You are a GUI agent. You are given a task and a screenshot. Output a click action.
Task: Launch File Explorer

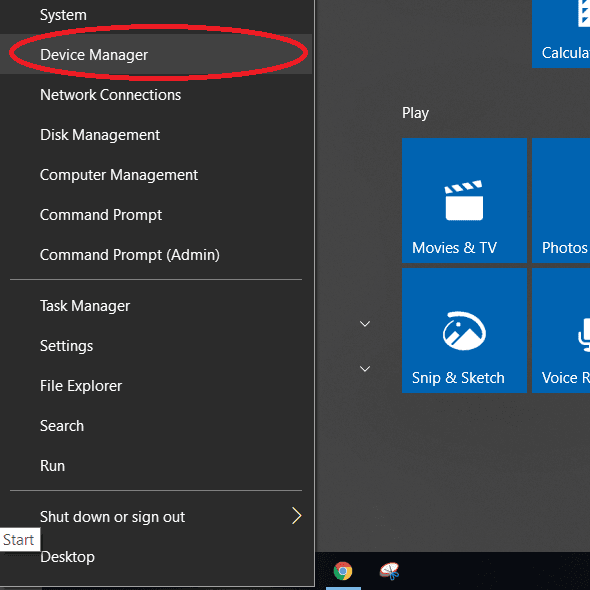coord(156,386)
